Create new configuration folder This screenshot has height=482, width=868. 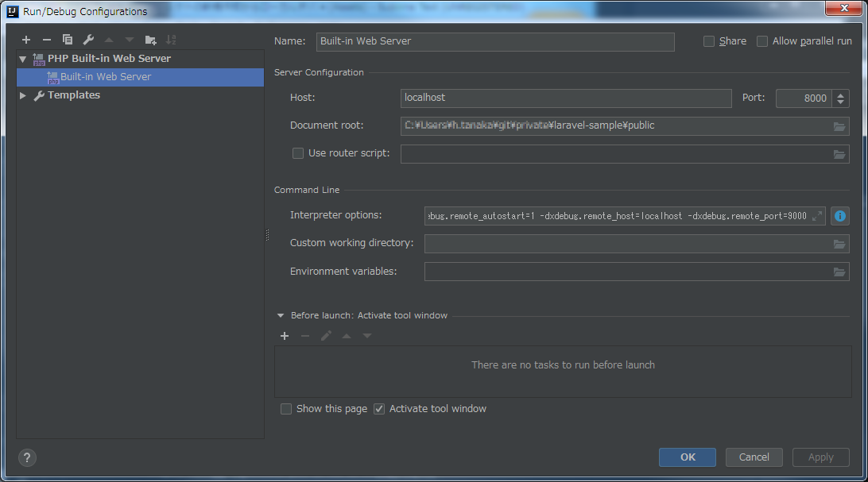[x=150, y=40]
